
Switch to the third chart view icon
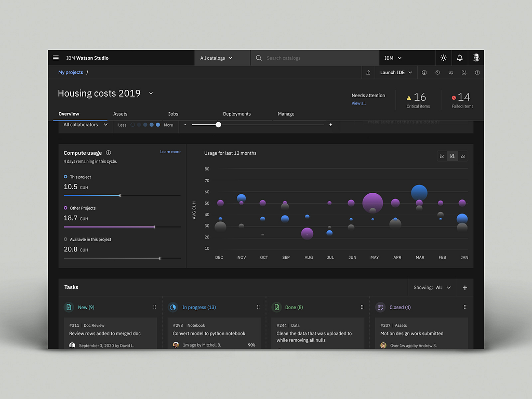(x=463, y=156)
